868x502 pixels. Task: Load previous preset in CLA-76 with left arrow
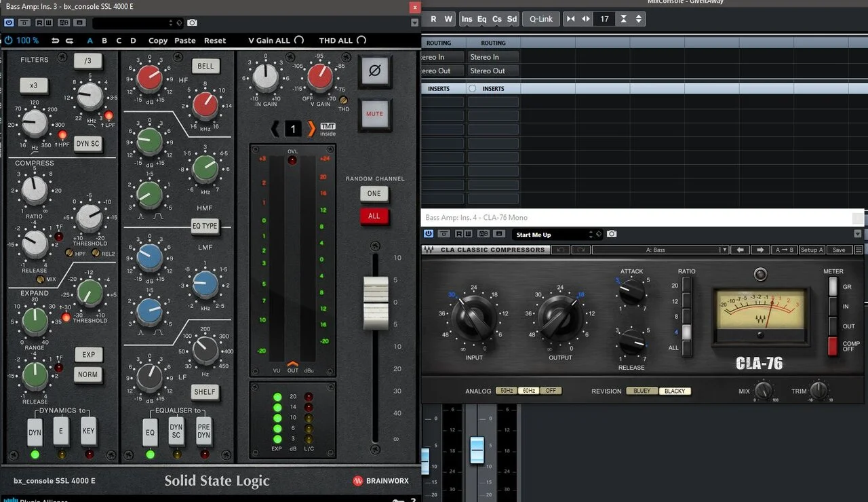click(740, 250)
